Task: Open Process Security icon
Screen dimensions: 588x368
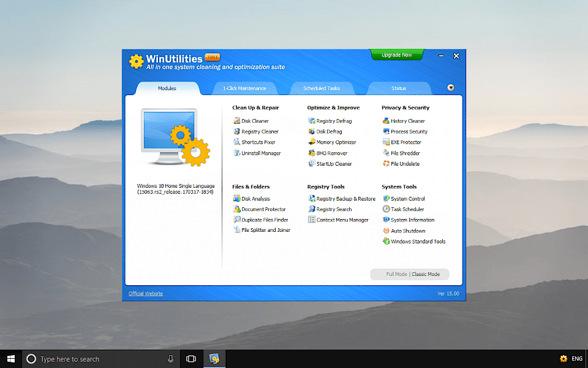Action: point(386,131)
